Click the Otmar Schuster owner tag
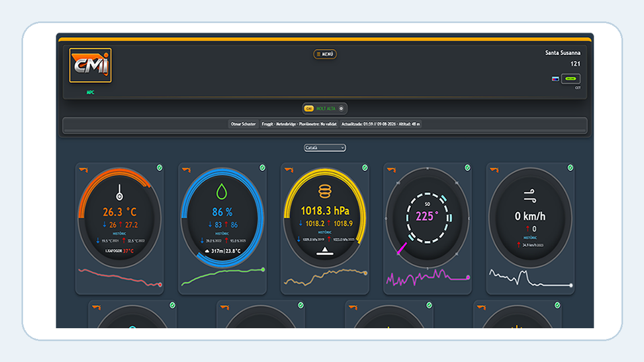 tap(244, 124)
